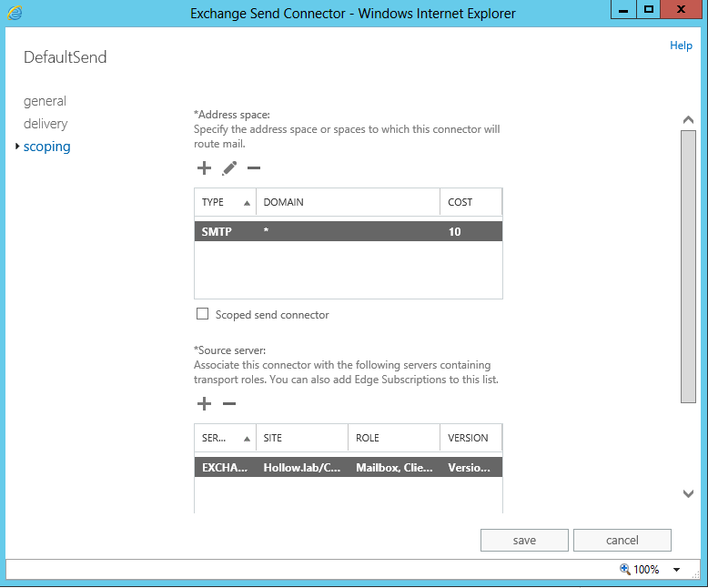Enable the Scoped send connector checkbox
The height and width of the screenshot is (588, 708).
202,315
